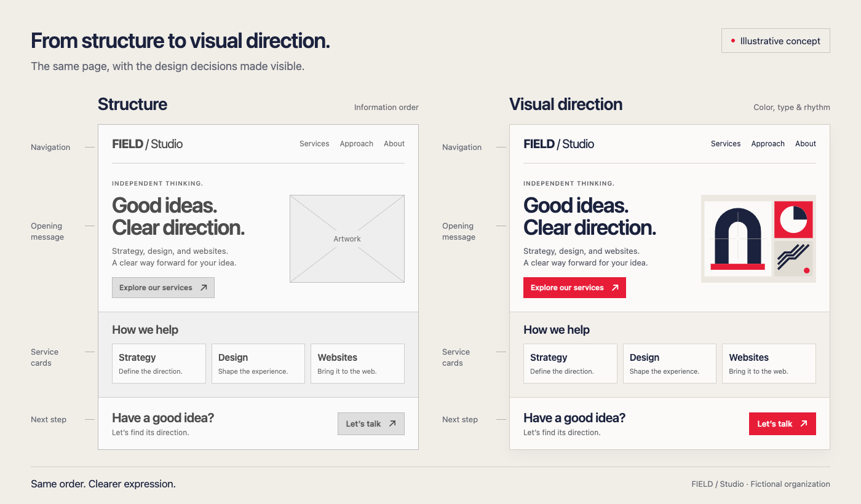Click the arrow icon on the red Let's talk button
The image size is (861, 504).
pos(804,423)
